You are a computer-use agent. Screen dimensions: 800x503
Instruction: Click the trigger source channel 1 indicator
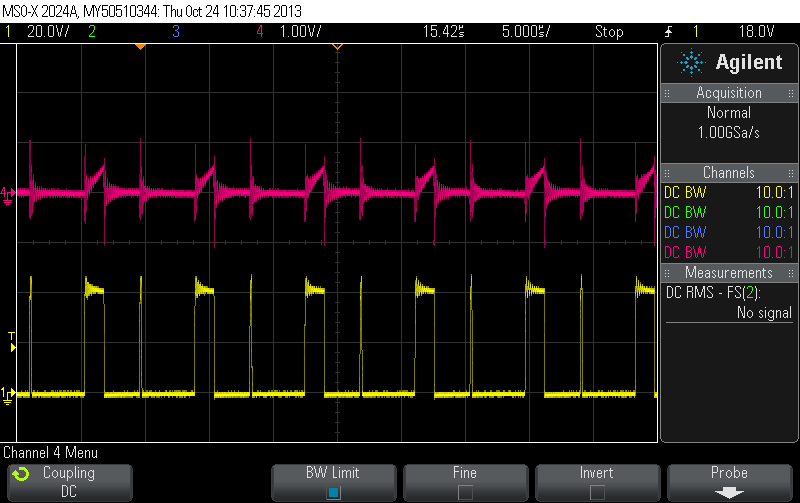(x=695, y=32)
